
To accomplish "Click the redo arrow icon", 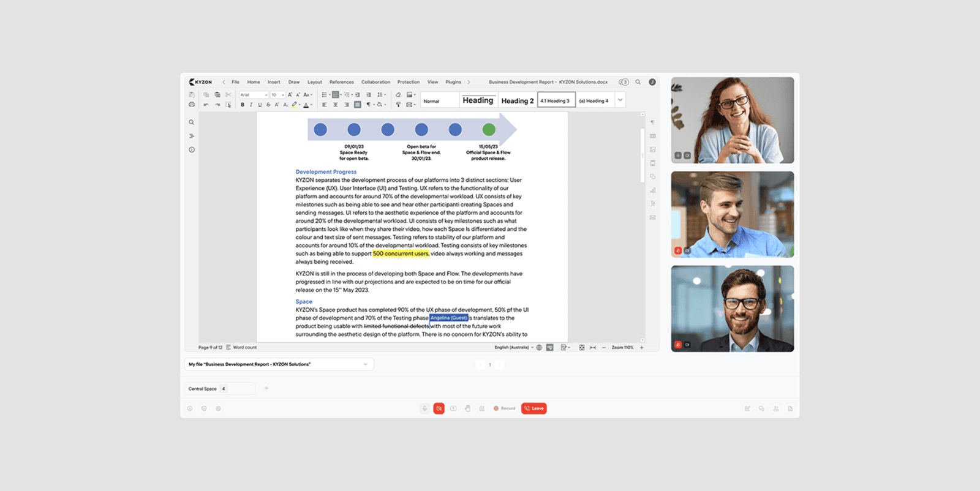I will pyautogui.click(x=217, y=105).
